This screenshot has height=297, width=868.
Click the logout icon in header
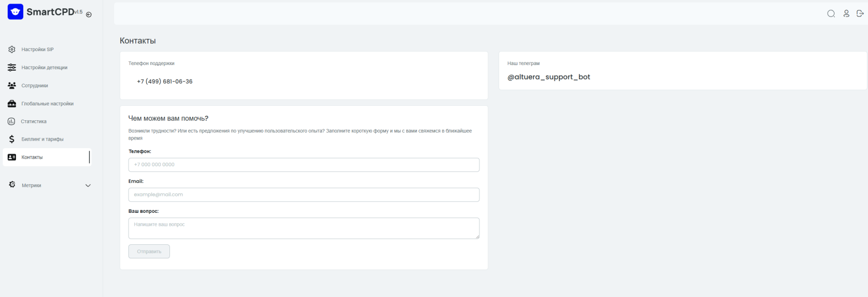860,13
